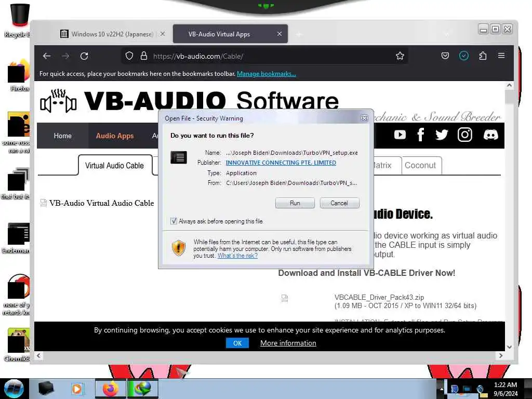Image resolution: width=532 pixels, height=399 pixels.
Task: Click the page vertical scrollbar down arrow
Action: 509,347
